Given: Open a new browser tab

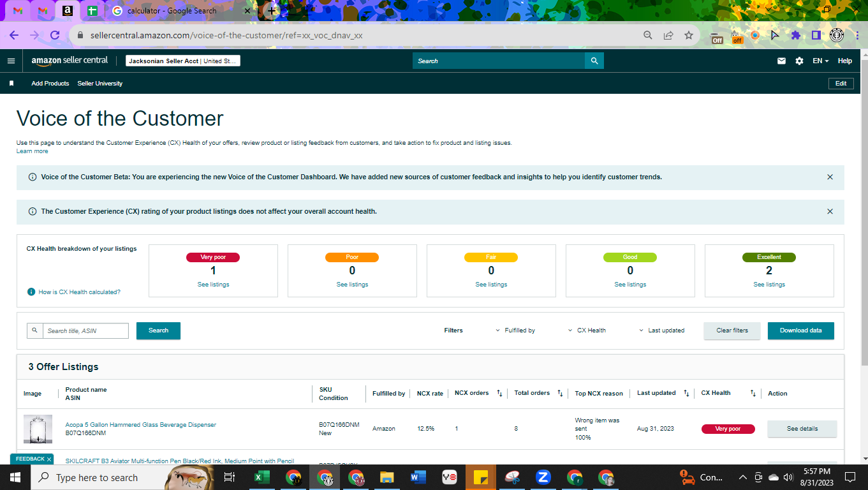Looking at the screenshot, I should coord(272,11).
